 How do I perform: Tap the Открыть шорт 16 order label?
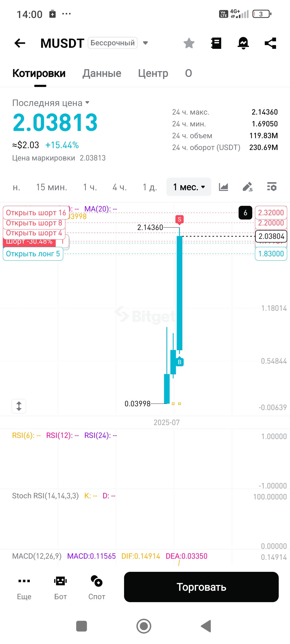point(36,213)
